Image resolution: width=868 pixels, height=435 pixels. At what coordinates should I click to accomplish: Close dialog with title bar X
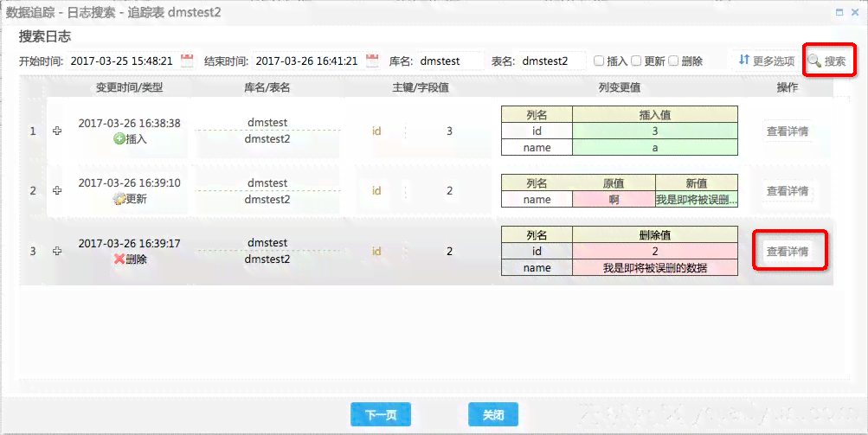pyautogui.click(x=855, y=12)
